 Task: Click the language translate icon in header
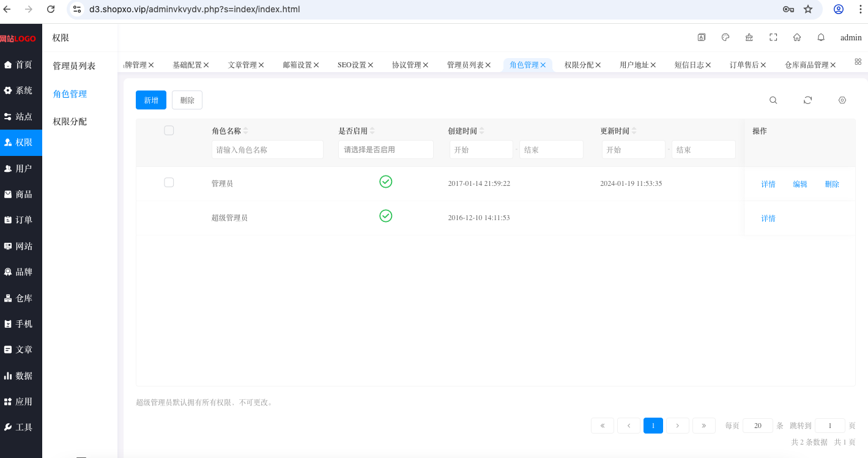tap(702, 37)
